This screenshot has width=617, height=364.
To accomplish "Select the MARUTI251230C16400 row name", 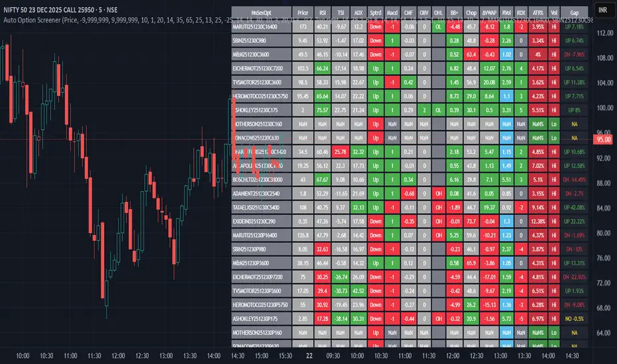I will 261,26.
